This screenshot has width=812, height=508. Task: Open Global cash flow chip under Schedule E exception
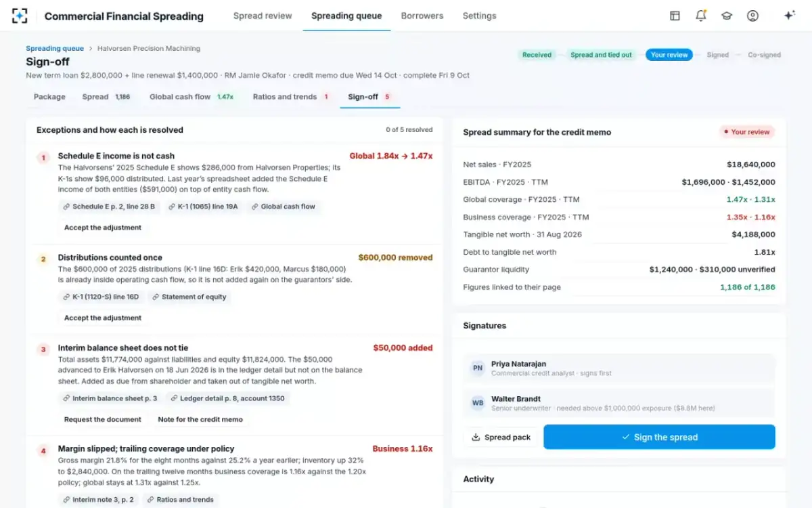coord(283,207)
